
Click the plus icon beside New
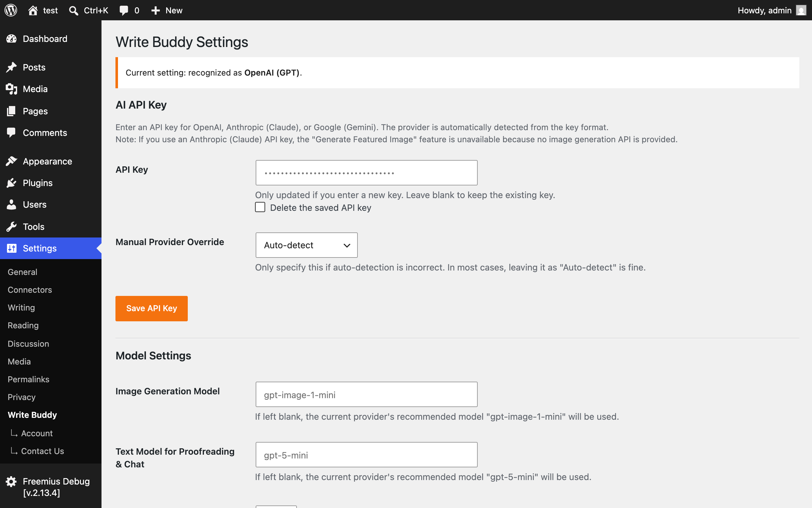[155, 10]
